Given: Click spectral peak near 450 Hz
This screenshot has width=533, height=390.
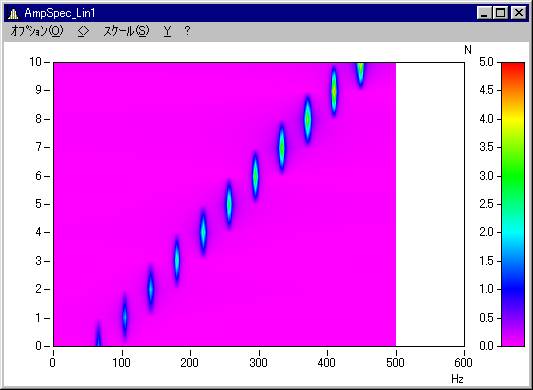Looking at the screenshot, I should 360,72.
